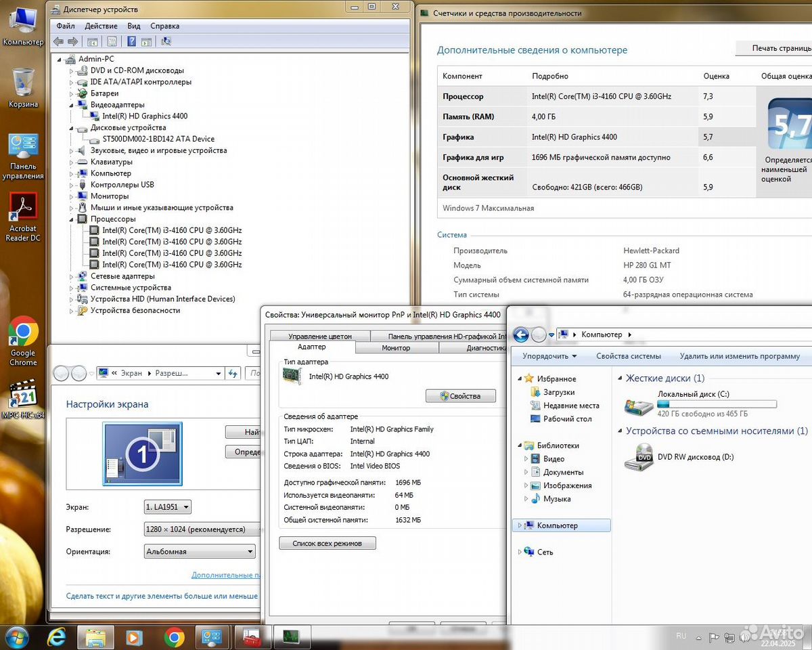Toggle console tree icon in Device Manager toolbar

pos(94,41)
